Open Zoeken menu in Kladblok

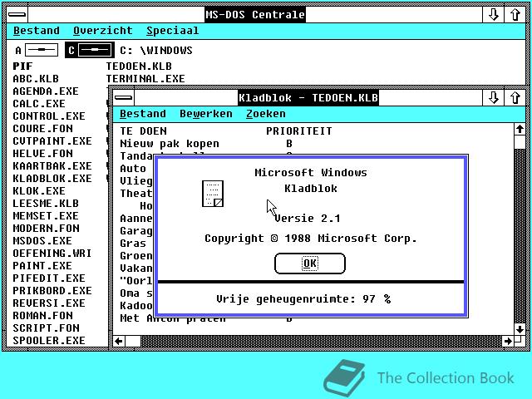(x=266, y=114)
